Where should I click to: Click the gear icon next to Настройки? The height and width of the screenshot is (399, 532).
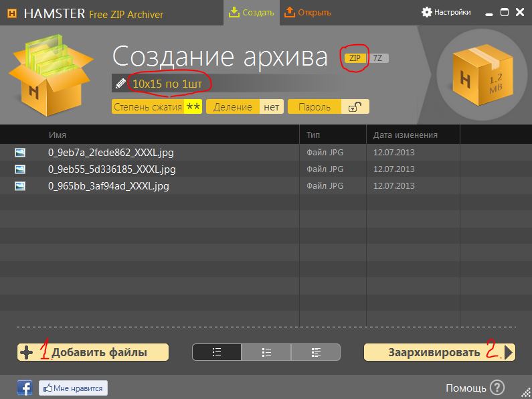click(426, 13)
